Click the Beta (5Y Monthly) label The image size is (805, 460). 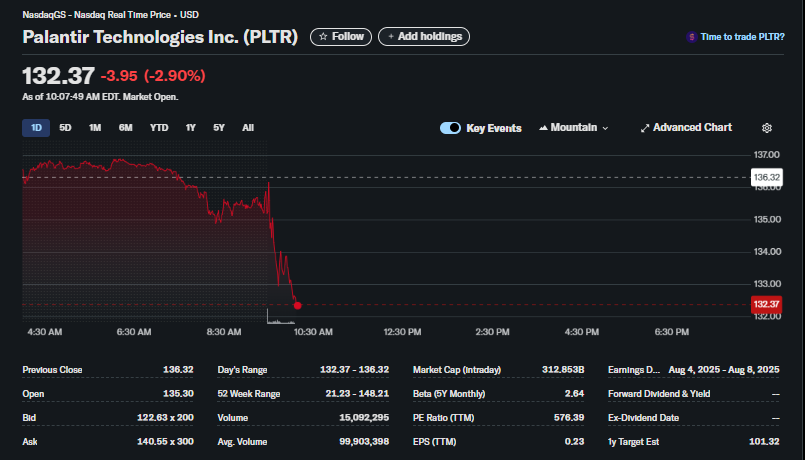(x=449, y=394)
